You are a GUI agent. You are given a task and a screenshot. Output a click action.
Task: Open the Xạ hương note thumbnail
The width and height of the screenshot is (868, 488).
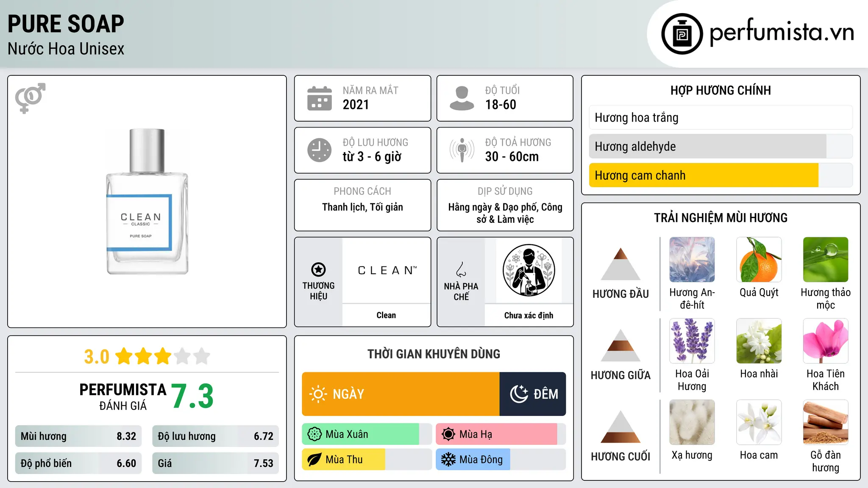(x=692, y=422)
